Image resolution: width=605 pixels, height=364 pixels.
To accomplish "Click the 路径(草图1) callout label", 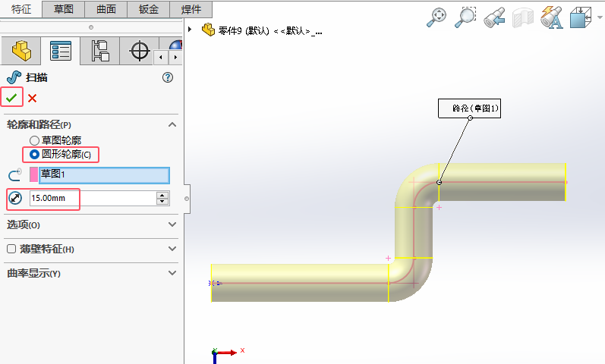I will [469, 108].
